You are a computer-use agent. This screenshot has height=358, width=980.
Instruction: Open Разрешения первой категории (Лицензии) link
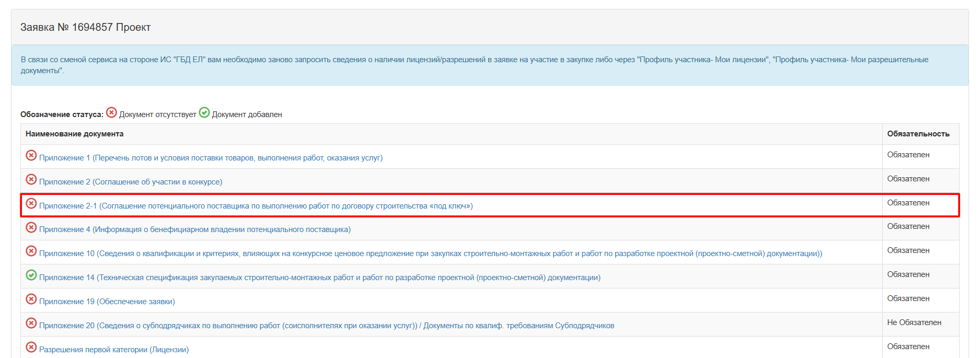point(113,350)
